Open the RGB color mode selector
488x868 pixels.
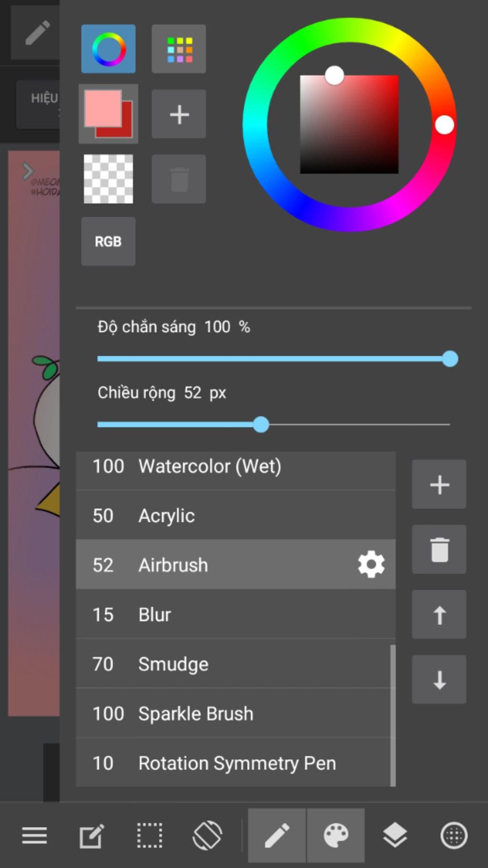tap(108, 241)
